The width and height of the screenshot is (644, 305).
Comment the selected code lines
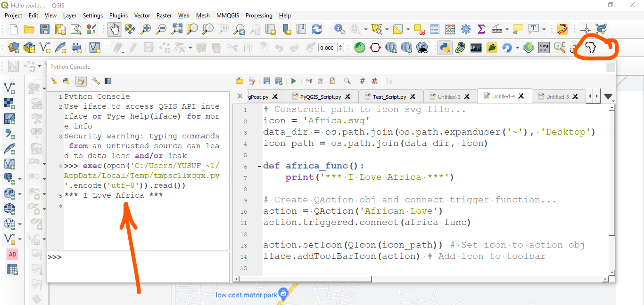point(362,80)
